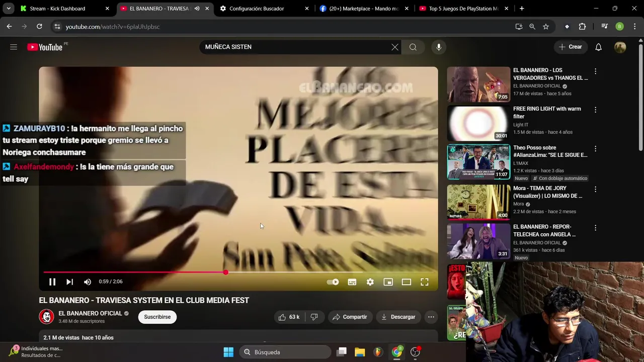Open player settings gear

[x=370, y=282]
